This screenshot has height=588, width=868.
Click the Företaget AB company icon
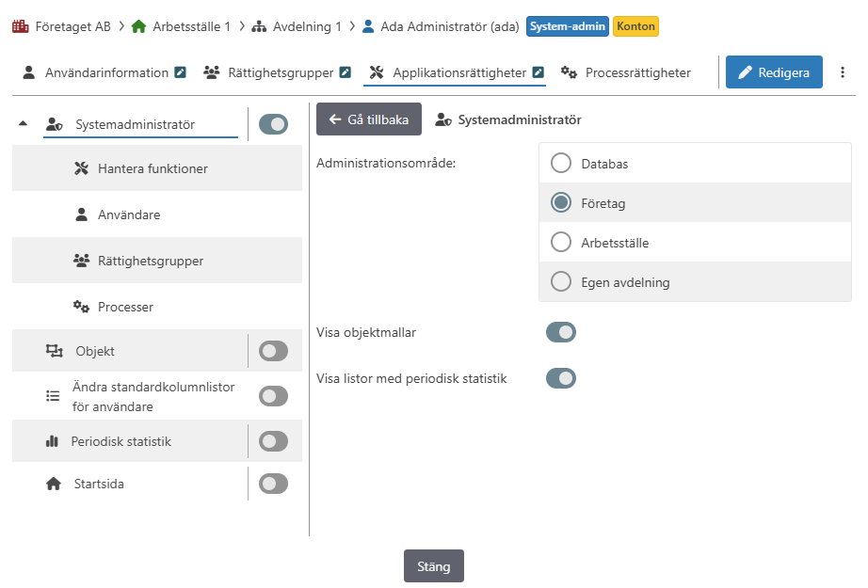(x=21, y=26)
